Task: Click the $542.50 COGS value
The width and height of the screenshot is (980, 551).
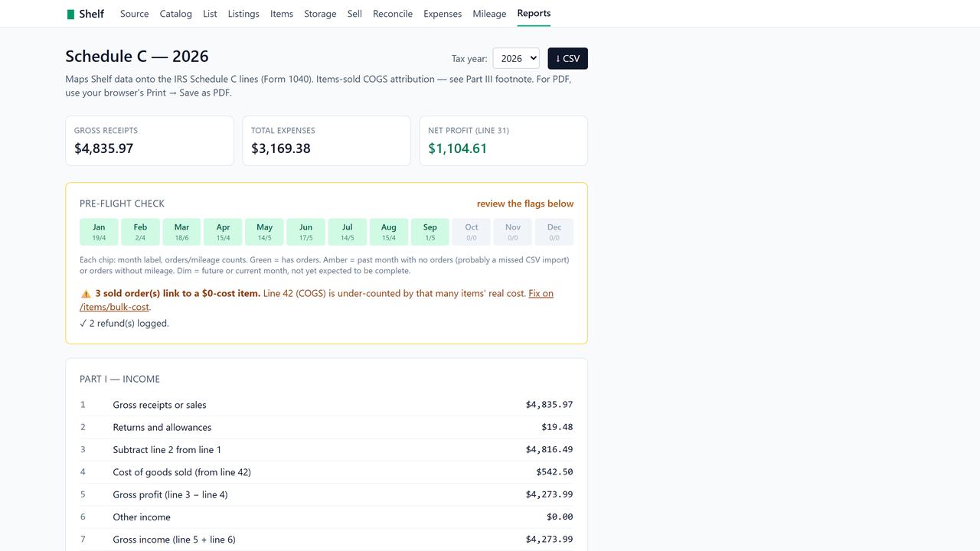Action: (x=554, y=472)
